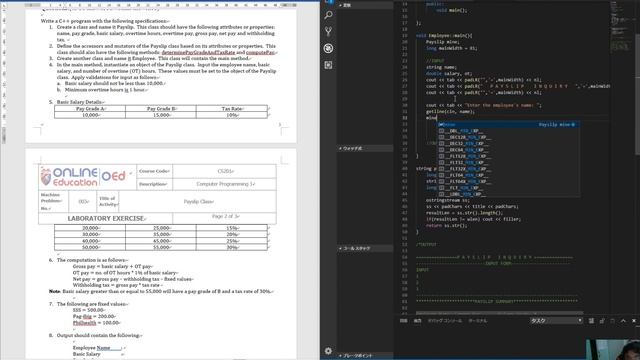
Task: Choose __LDBL_MIN_EXP__ from the suggestion list
Action: (509, 194)
